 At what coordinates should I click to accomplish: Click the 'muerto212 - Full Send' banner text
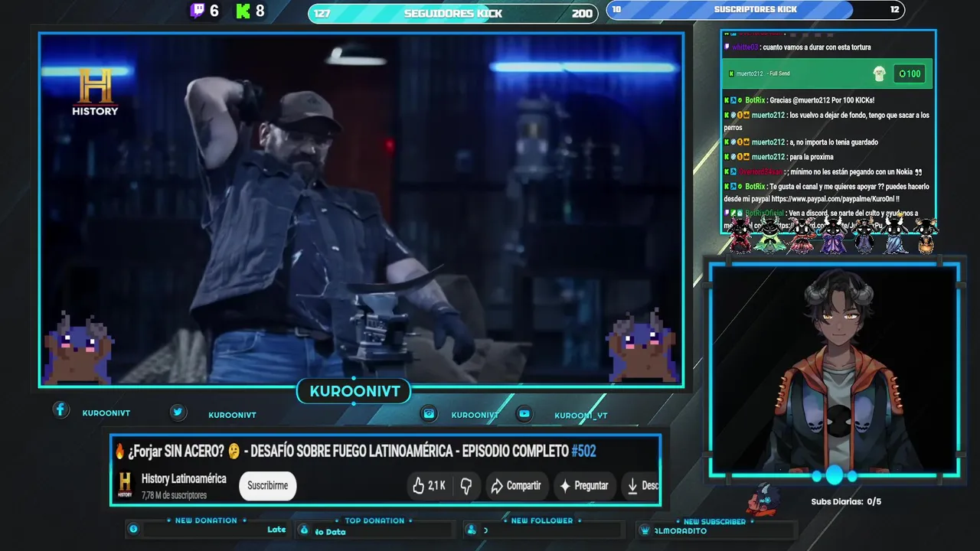pyautogui.click(x=763, y=73)
